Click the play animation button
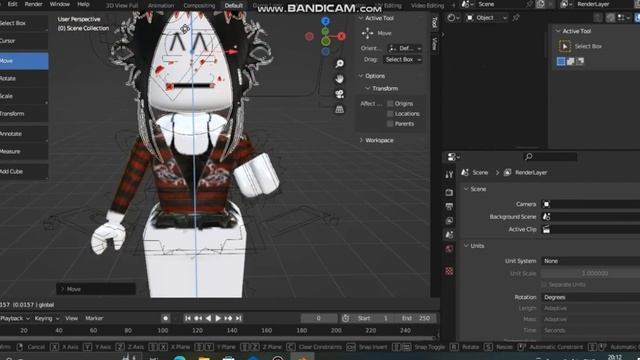The image size is (640, 360). pos(218,318)
